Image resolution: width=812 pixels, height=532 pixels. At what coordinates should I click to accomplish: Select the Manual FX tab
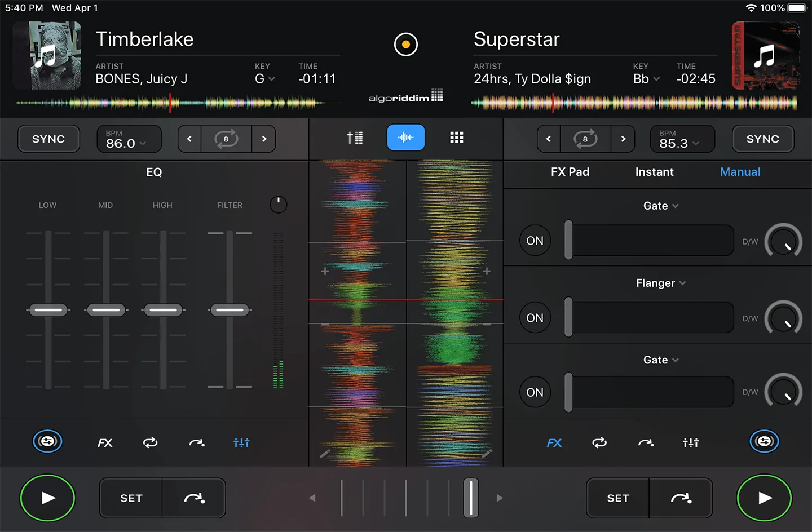[740, 172]
